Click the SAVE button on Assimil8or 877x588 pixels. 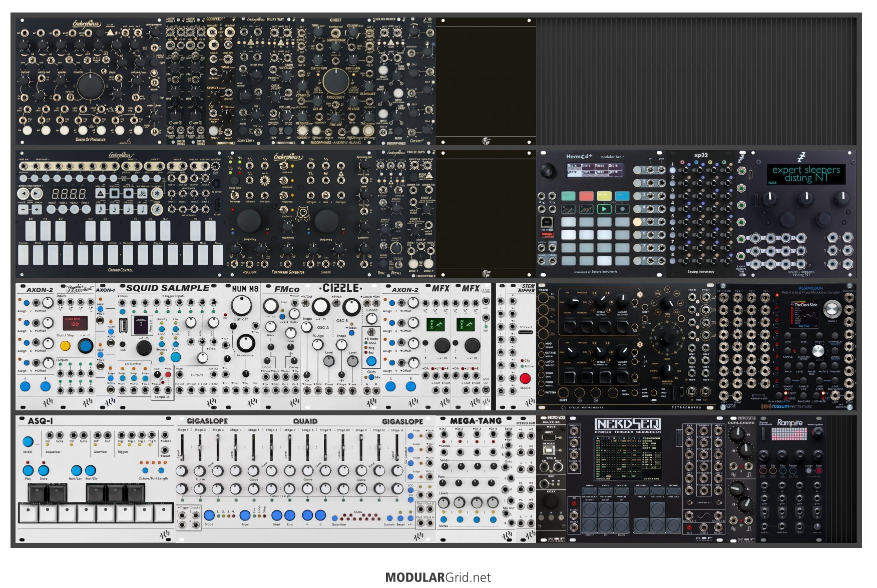click(x=804, y=336)
